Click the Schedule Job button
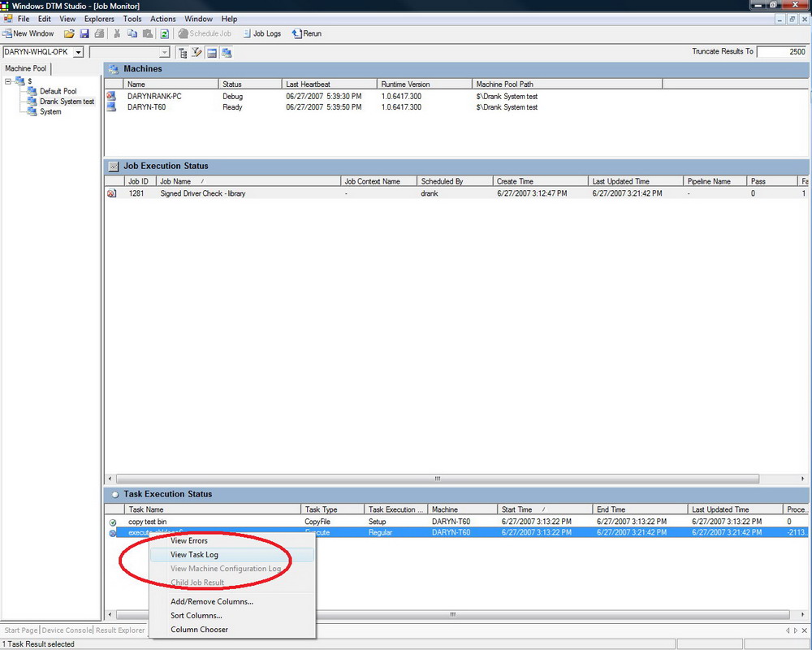812x650 pixels. pyautogui.click(x=205, y=33)
